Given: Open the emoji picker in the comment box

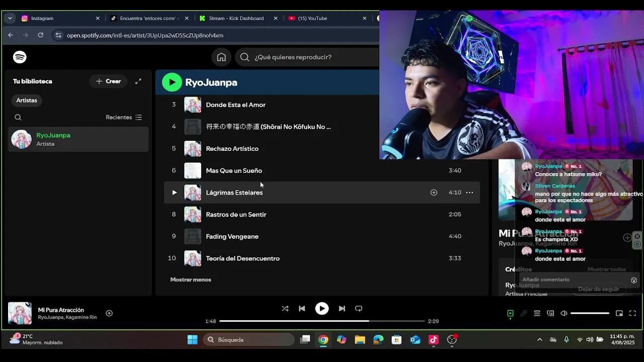Looking at the screenshot, I should [634, 280].
